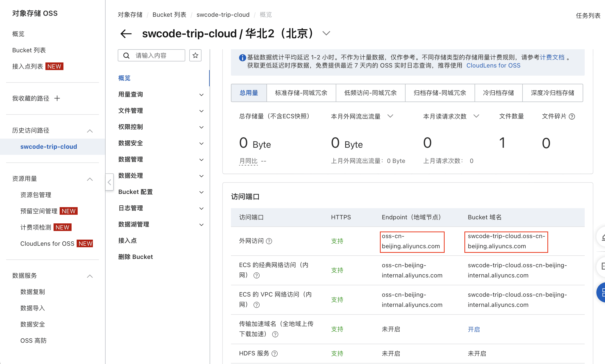Open region dropdown chevron beside 华北2（北京）
The height and width of the screenshot is (364, 605).
click(x=326, y=33)
